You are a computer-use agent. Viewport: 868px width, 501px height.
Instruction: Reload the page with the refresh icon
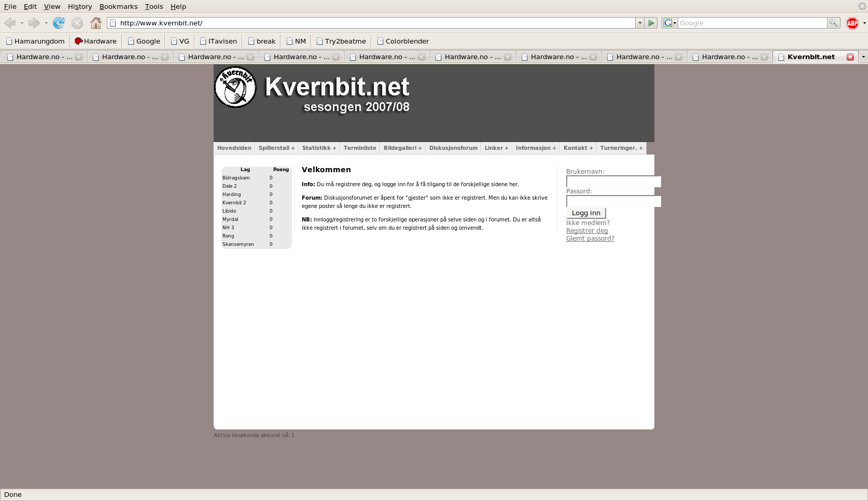tap(59, 23)
